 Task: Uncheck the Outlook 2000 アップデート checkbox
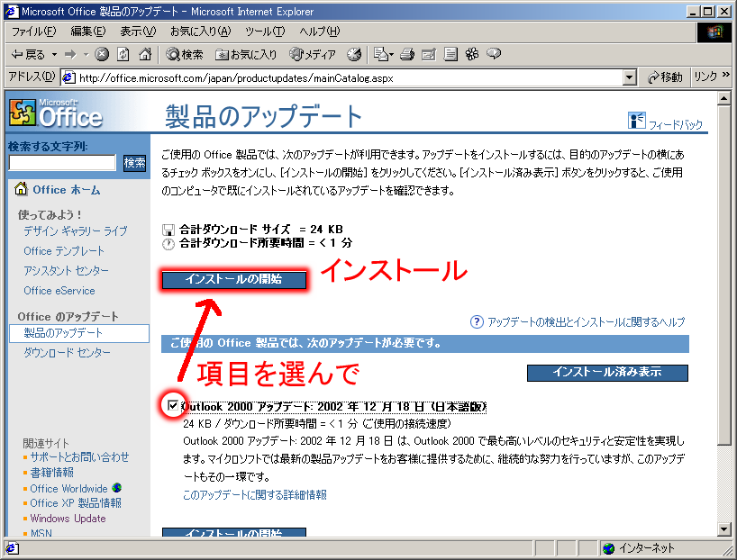click(x=173, y=405)
